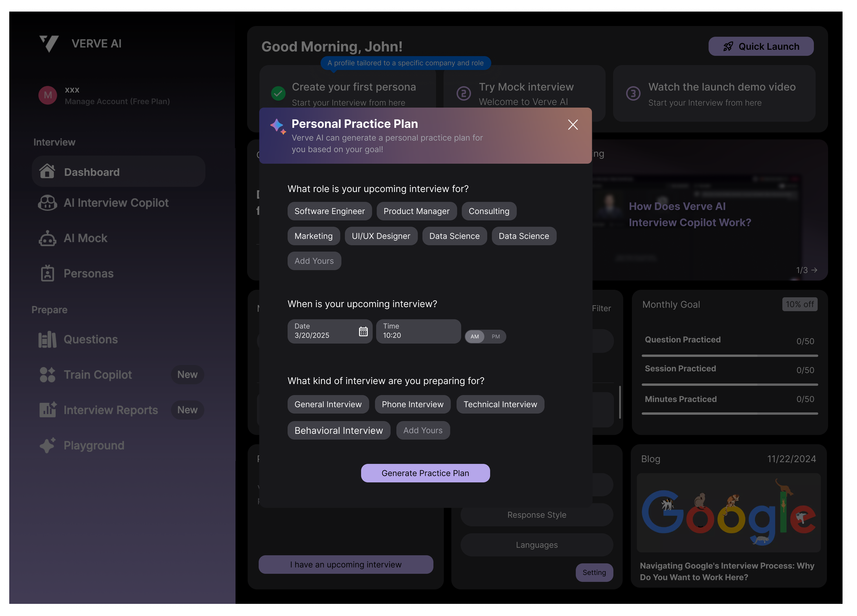Select the Product Manager role chip
The image size is (857, 616).
pos(416,211)
